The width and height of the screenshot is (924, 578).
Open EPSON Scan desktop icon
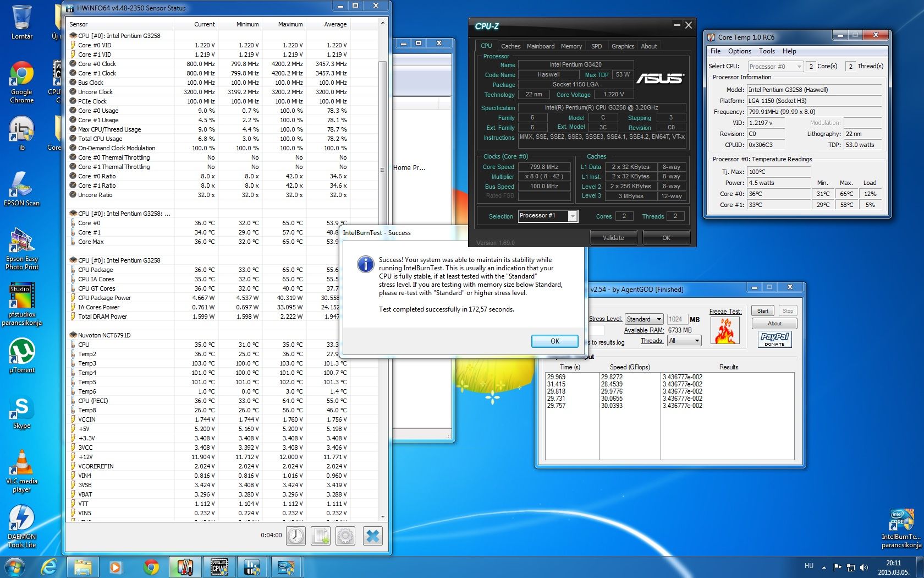point(22,189)
